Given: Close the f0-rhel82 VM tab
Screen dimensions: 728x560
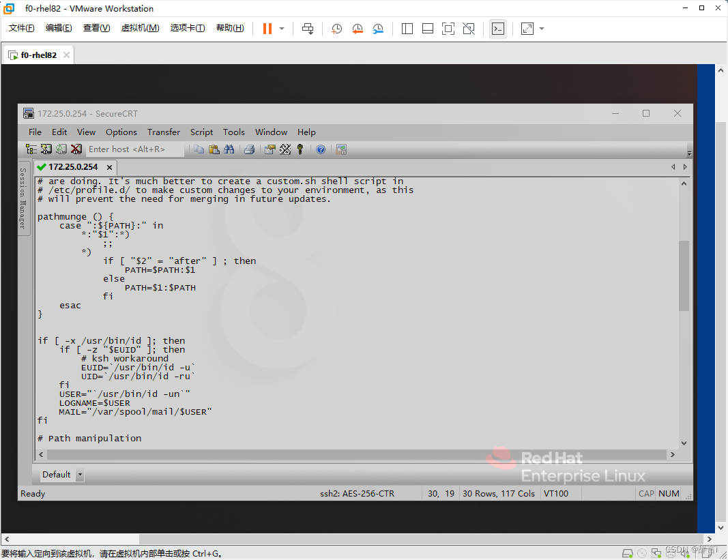Looking at the screenshot, I should pos(66,55).
